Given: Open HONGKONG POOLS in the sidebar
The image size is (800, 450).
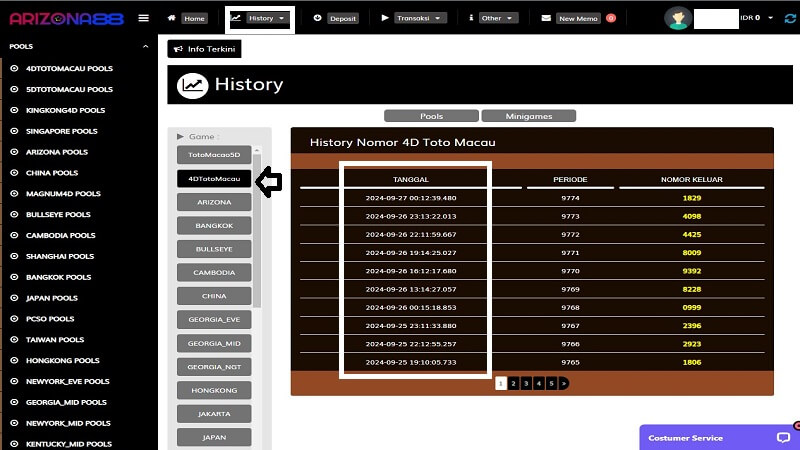Looking at the screenshot, I should (62, 360).
